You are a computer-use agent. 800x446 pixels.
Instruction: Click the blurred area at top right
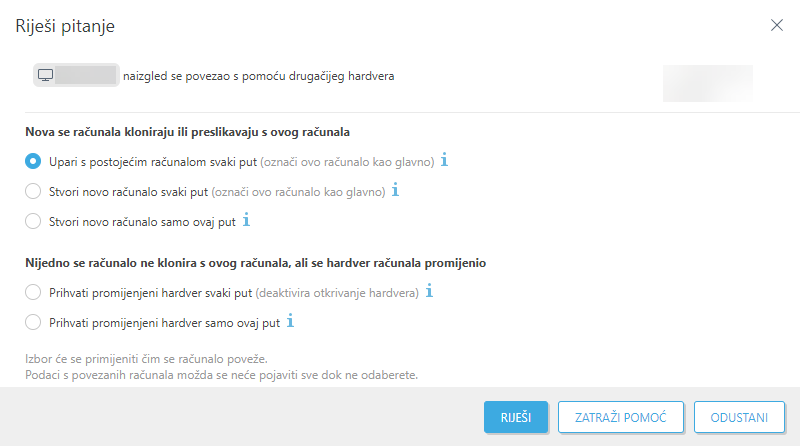(708, 83)
